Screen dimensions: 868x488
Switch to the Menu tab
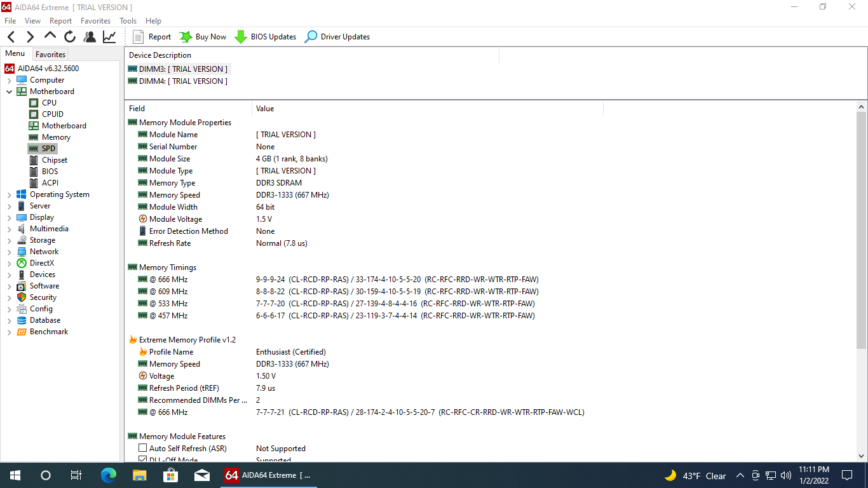(15, 54)
